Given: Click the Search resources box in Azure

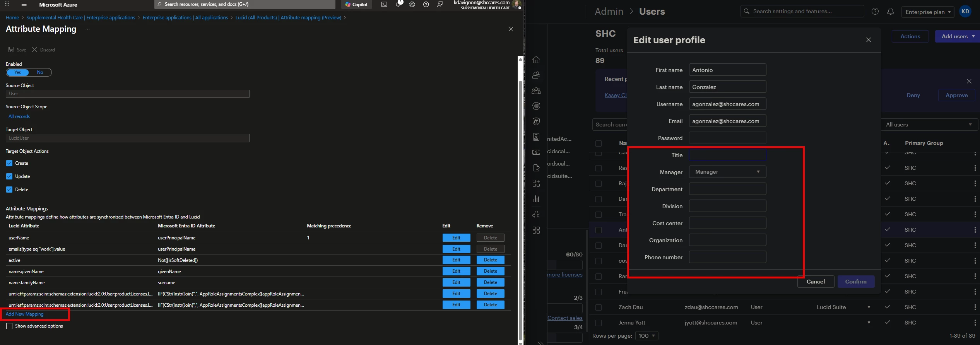Looking at the screenshot, I should pyautogui.click(x=245, y=4).
